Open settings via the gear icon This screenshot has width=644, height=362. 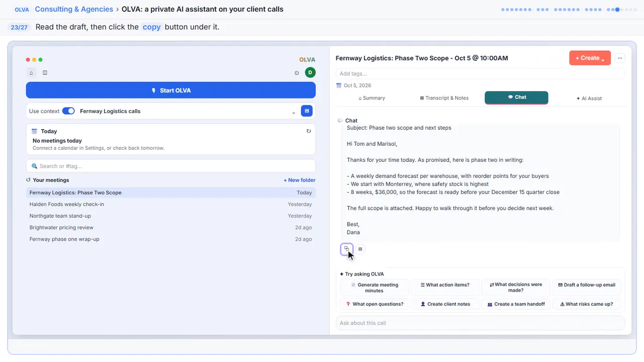(297, 73)
